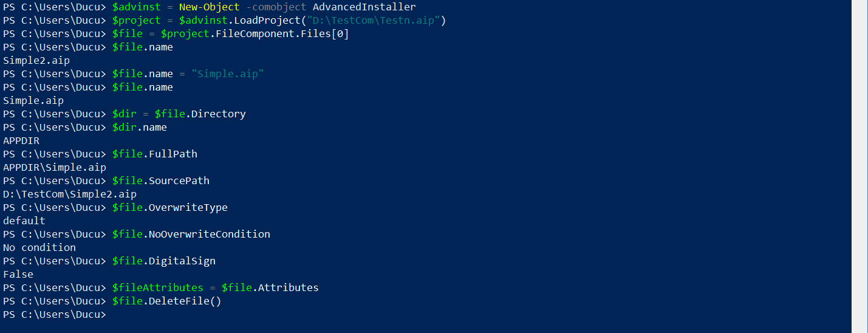Click the APPDIR\Simple.aip full path output
Image resolution: width=868 pixels, height=333 pixels.
55,168
